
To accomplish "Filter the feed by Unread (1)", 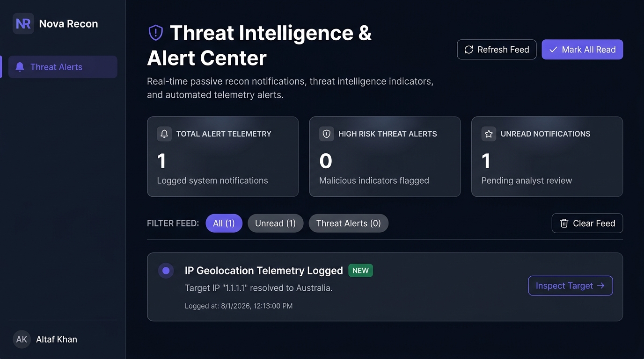I will [x=276, y=223].
